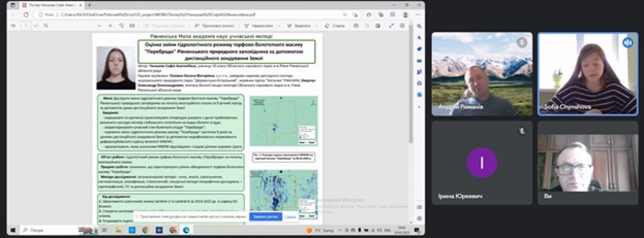This screenshot has height=238, width=644.
Task: Refresh the page with the reload icon
Action: (26, 15)
